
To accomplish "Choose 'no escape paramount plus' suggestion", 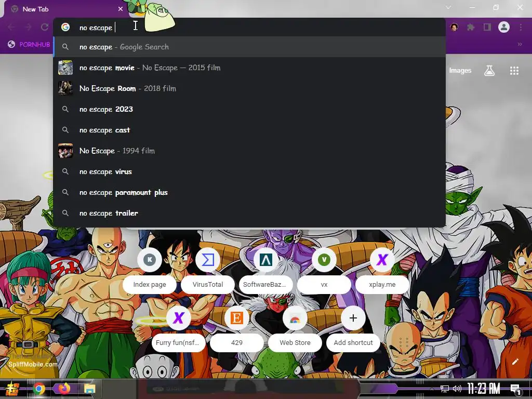I will (249, 192).
